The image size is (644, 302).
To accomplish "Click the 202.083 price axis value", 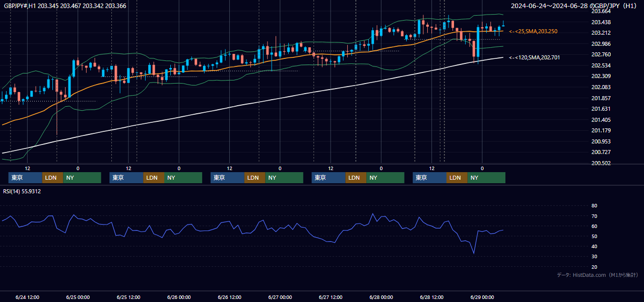I will click(x=601, y=87).
